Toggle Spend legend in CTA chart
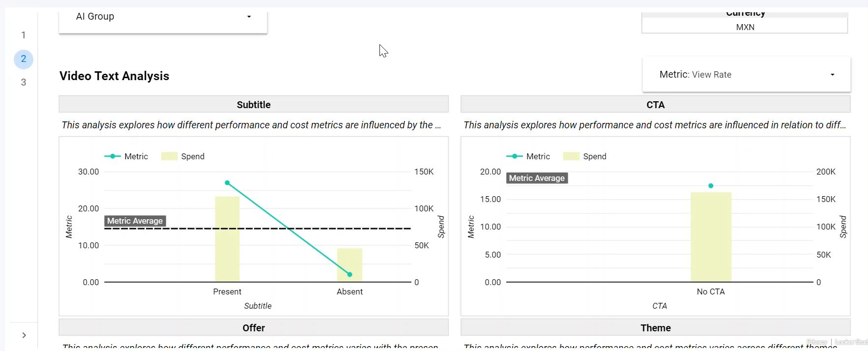The image size is (868, 351). tap(585, 156)
